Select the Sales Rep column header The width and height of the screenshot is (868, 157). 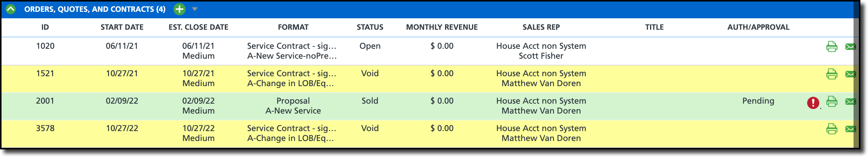(x=541, y=27)
